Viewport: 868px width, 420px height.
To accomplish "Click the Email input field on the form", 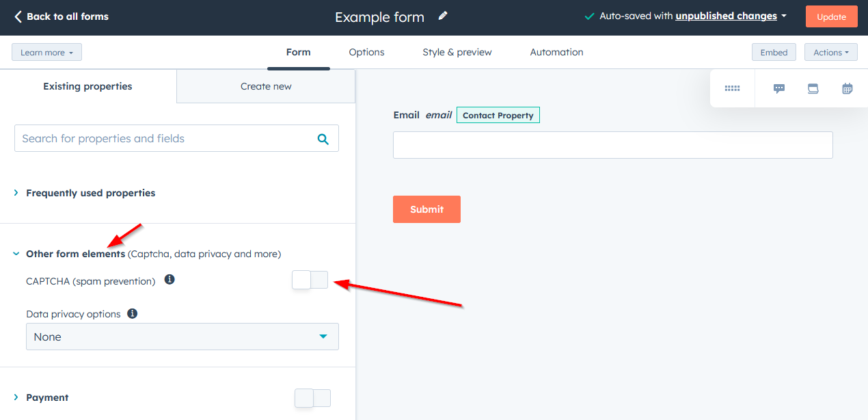I will pos(612,145).
